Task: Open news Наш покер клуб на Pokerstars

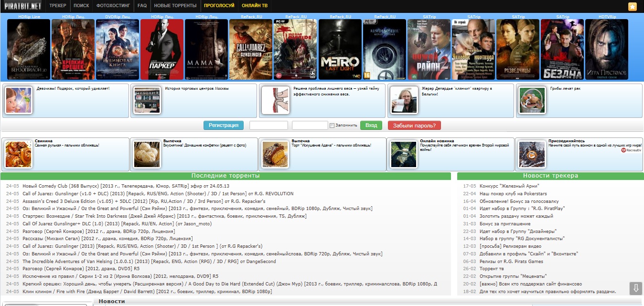Action: point(513,194)
